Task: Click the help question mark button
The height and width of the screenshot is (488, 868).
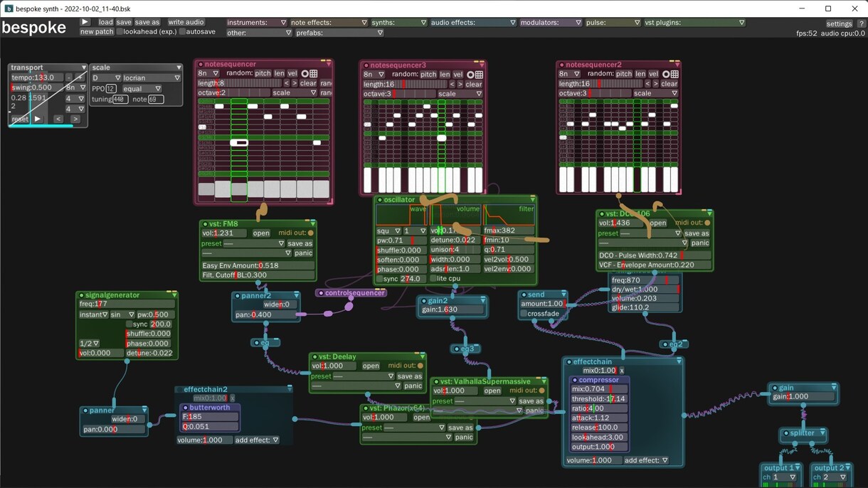Action: pos(861,24)
